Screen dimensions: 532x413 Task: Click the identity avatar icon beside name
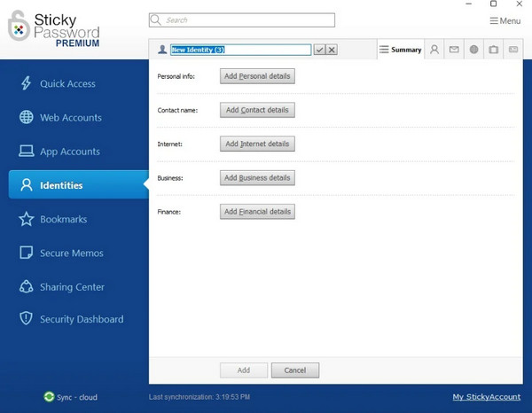tap(162, 50)
